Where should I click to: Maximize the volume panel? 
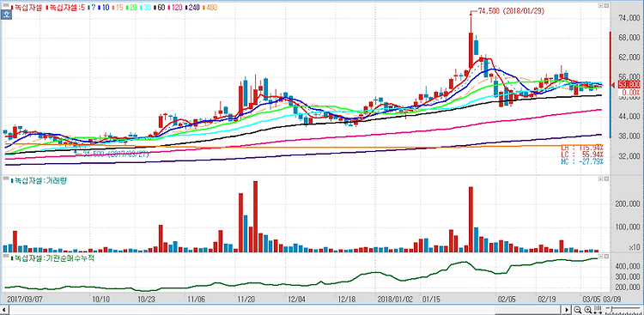(600, 179)
